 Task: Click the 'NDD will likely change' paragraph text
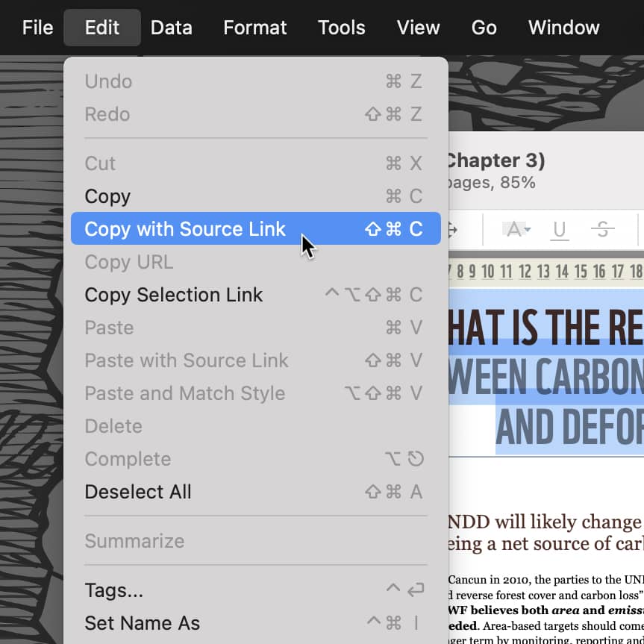pos(545,522)
